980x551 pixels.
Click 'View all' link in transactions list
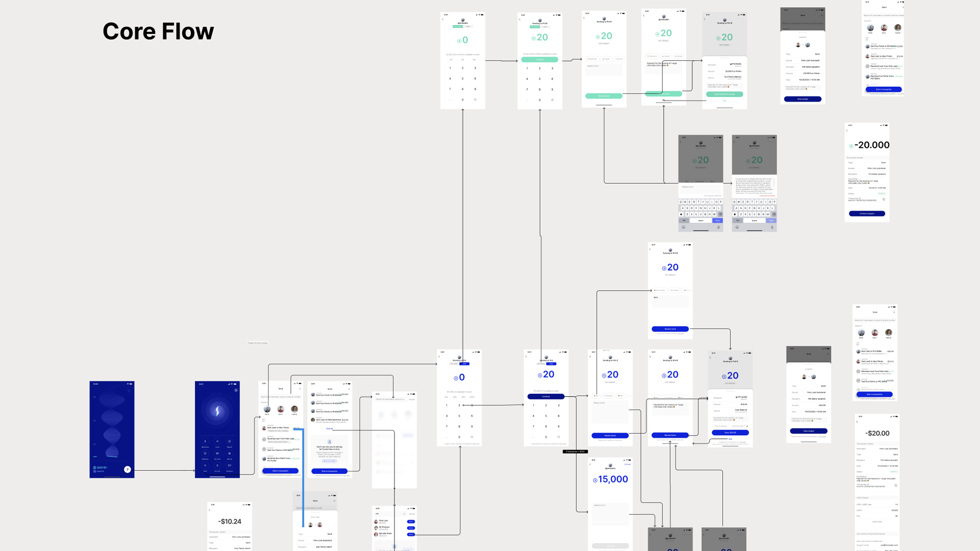pyautogui.click(x=329, y=429)
